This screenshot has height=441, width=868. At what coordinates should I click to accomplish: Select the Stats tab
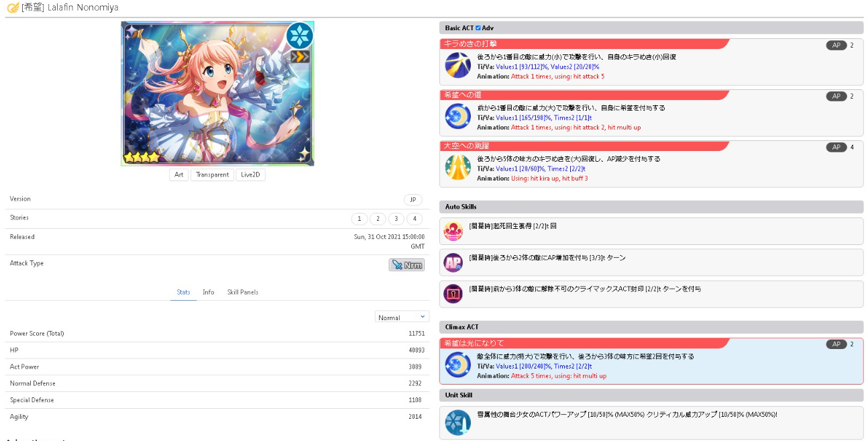tap(183, 292)
